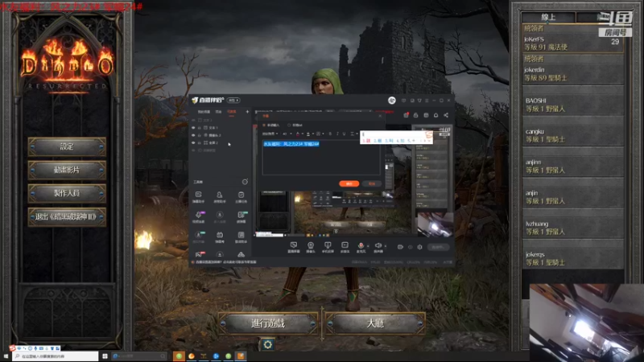The width and height of the screenshot is (644, 362).
Task: Click 退出《暗黑破壞神II》 exit button
Action: (x=67, y=216)
